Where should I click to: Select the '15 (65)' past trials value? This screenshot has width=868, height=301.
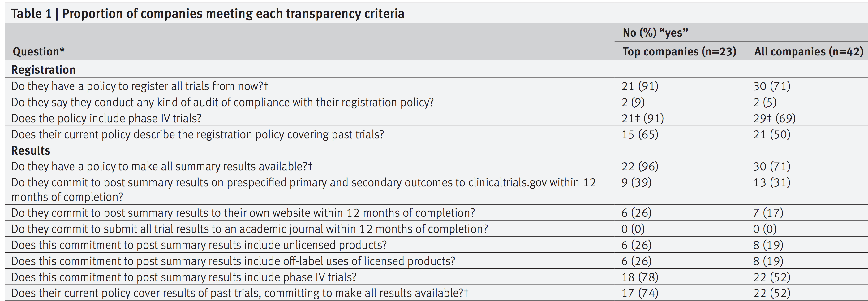[x=640, y=134]
